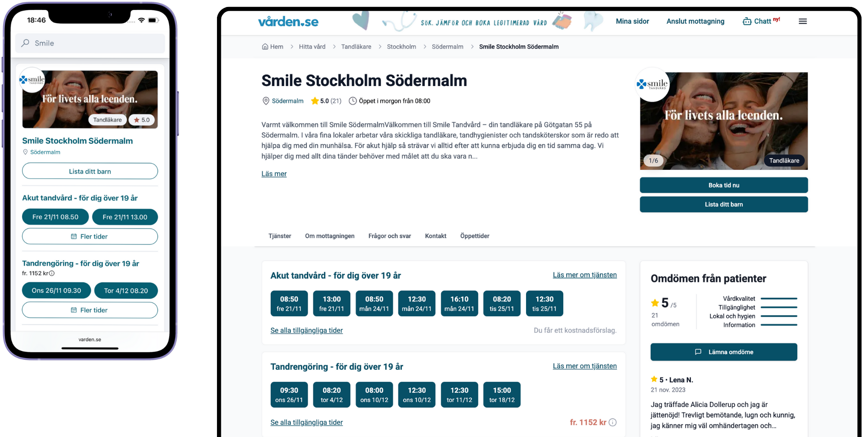Click the clock icon showing tomorrow's opening time
Viewport: 868px width, 437px height.
point(352,101)
